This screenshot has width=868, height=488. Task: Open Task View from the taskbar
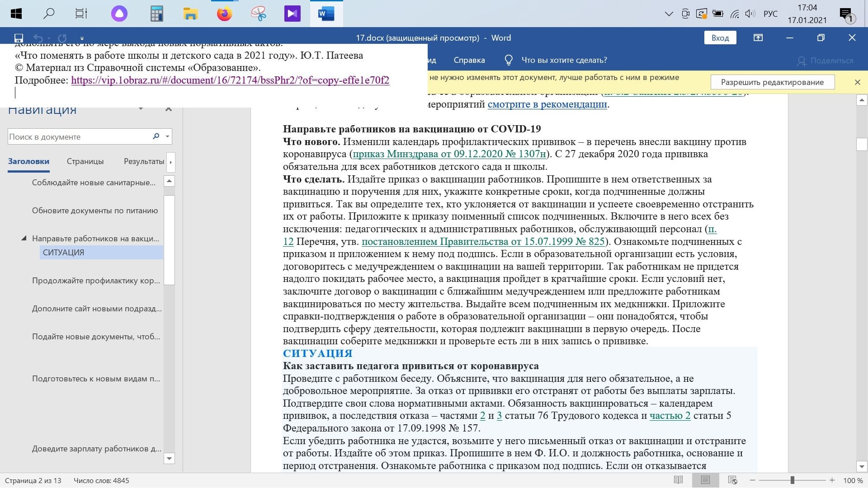click(81, 14)
